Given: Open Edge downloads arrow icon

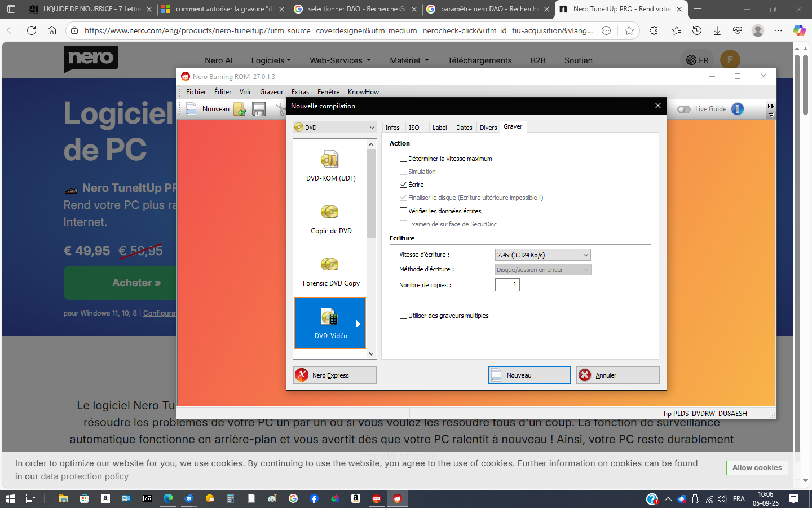Looking at the screenshot, I should [717, 30].
